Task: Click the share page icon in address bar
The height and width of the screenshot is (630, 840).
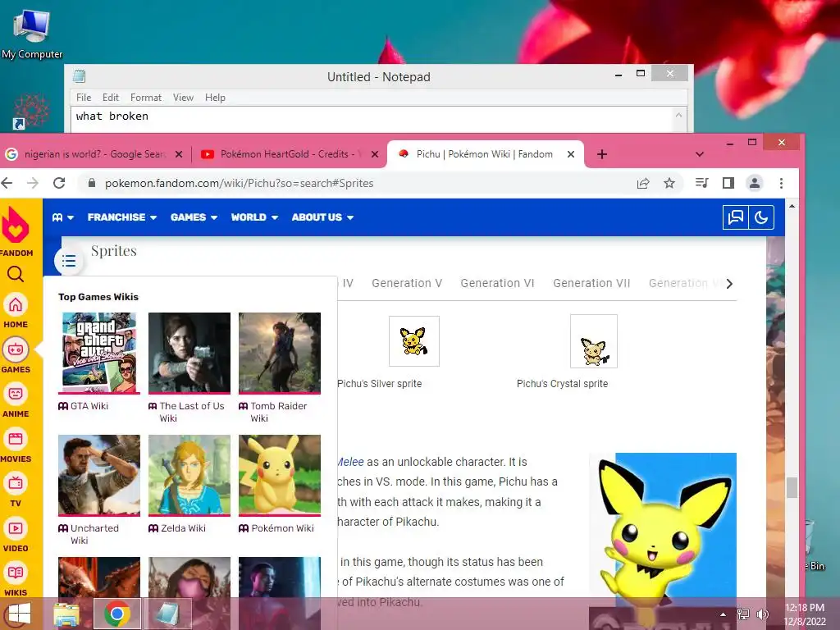Action: click(x=643, y=183)
